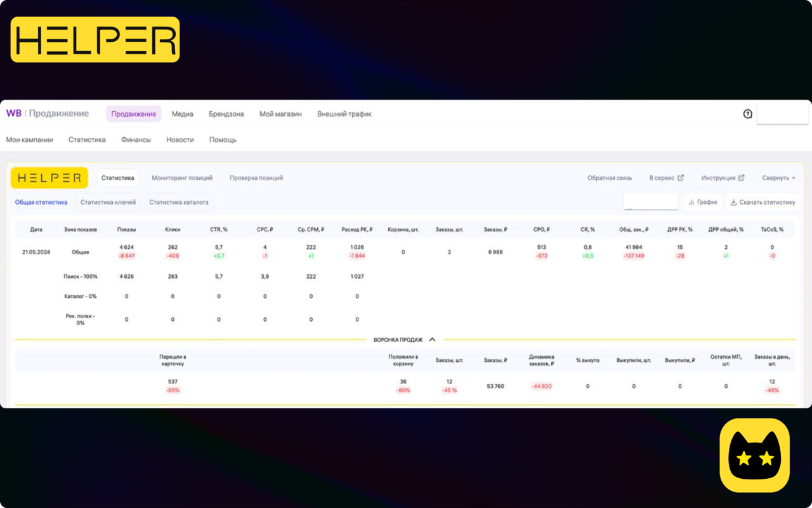Image resolution: width=812 pixels, height=508 pixels.
Task: Open Новости submenu item
Action: click(180, 140)
